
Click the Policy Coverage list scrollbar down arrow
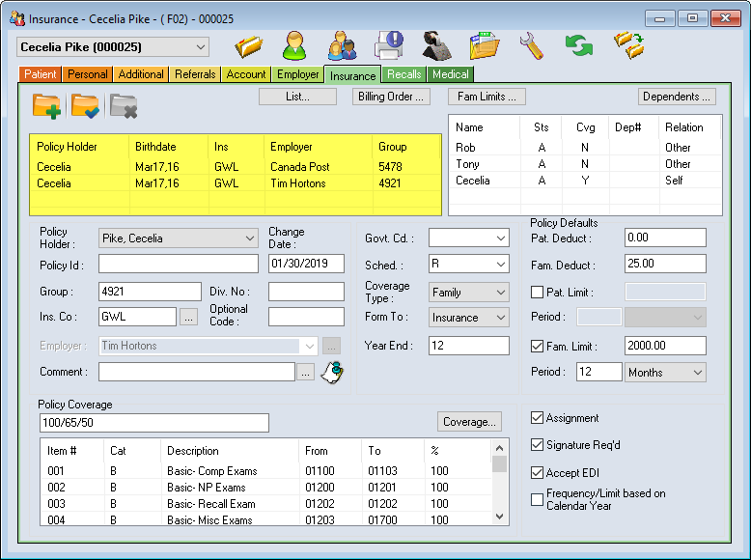(x=500, y=518)
